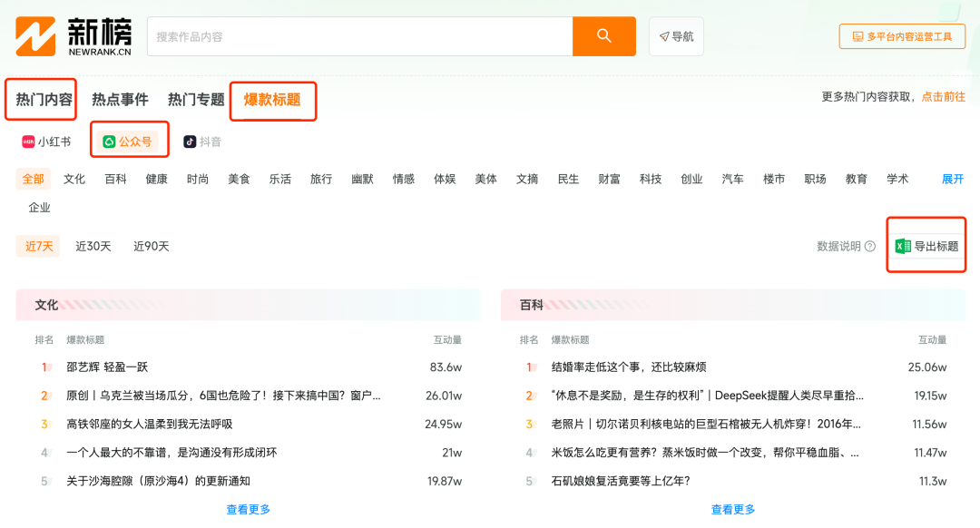The image size is (980, 528).
Task: Click the orange search magnifier icon
Action: (x=603, y=36)
